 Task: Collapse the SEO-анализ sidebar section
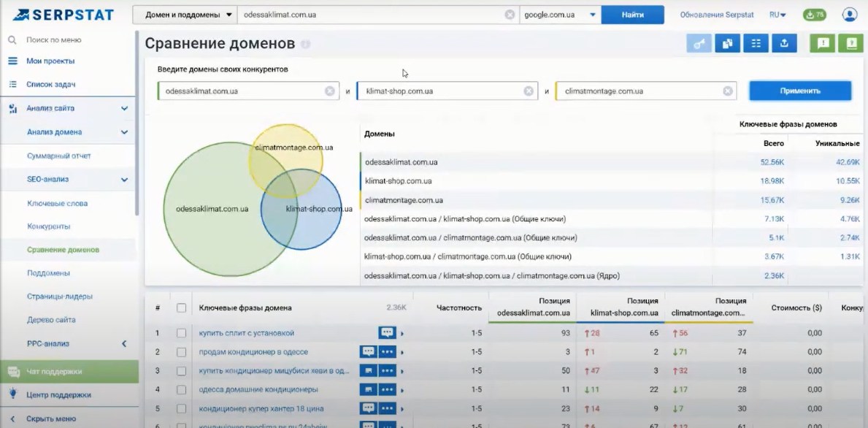coord(125,180)
